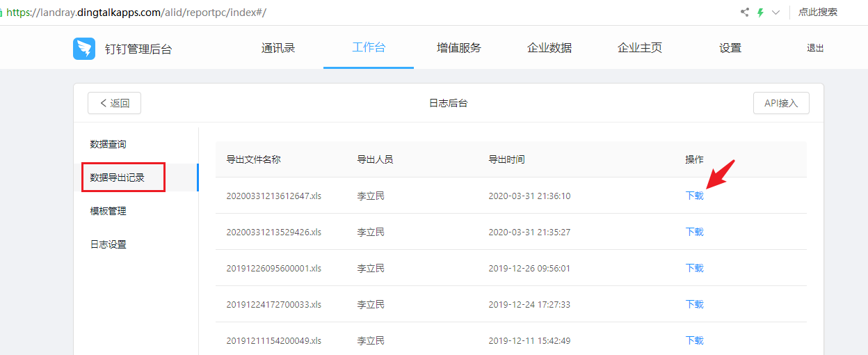Open the 增值服务 tab
This screenshot has width=868, height=355.
pyautogui.click(x=459, y=48)
